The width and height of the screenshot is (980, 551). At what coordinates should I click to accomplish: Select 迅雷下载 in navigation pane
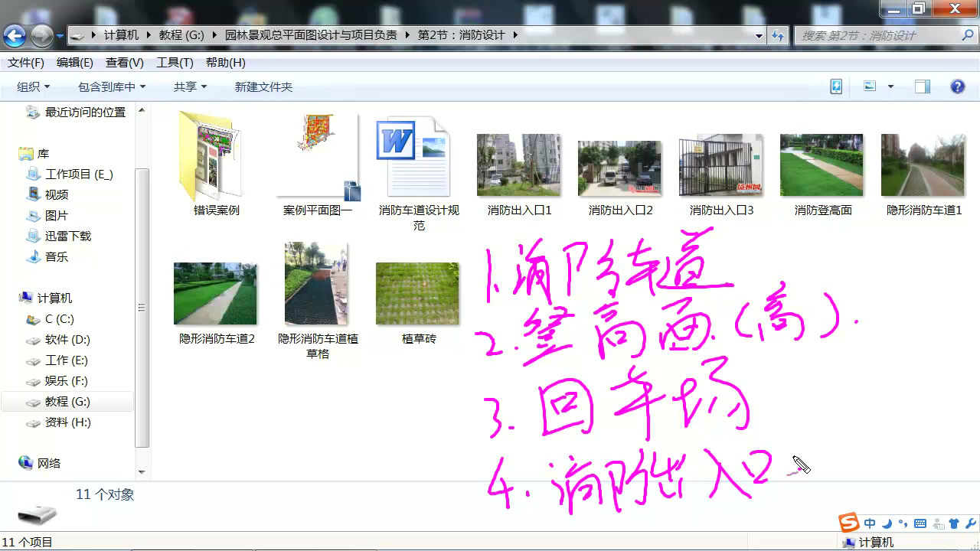click(x=67, y=236)
